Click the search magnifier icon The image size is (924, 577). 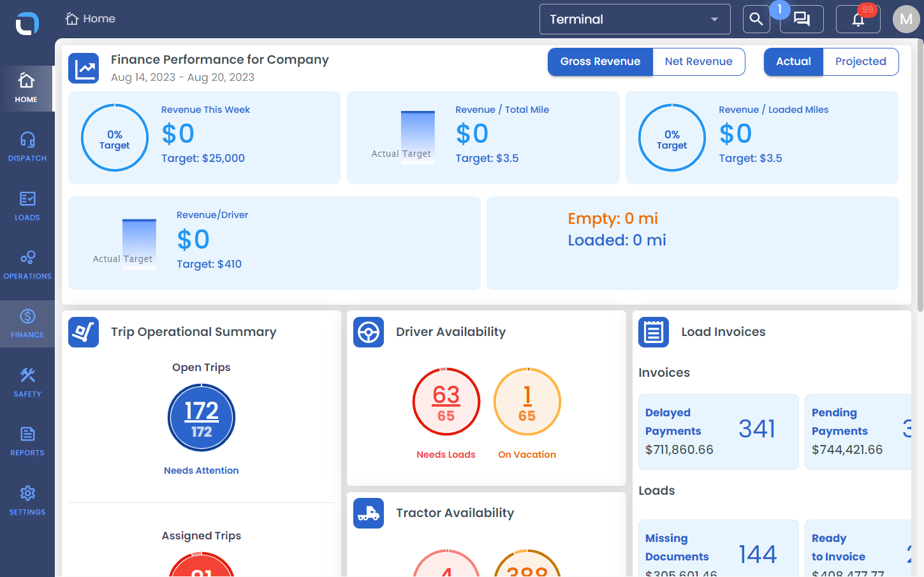pos(756,19)
